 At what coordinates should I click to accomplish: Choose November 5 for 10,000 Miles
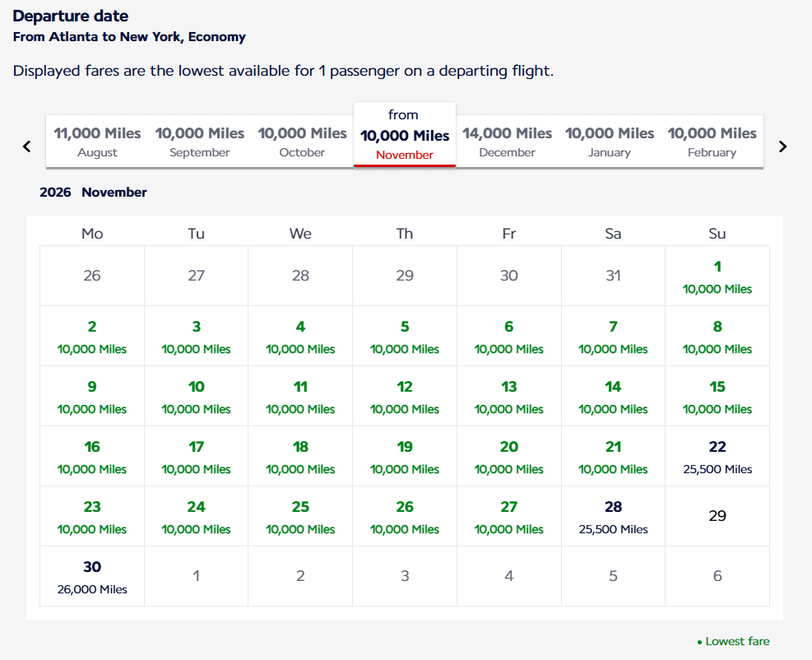[x=405, y=337]
